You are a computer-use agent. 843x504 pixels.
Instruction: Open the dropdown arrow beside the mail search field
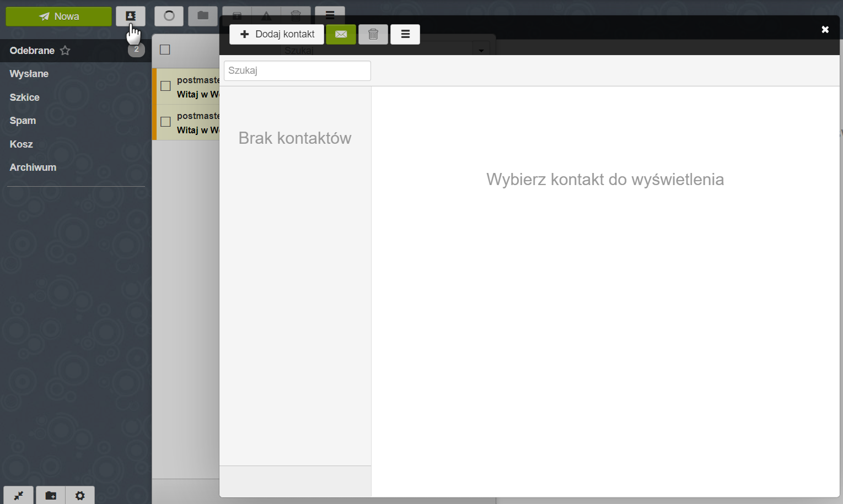(481, 50)
